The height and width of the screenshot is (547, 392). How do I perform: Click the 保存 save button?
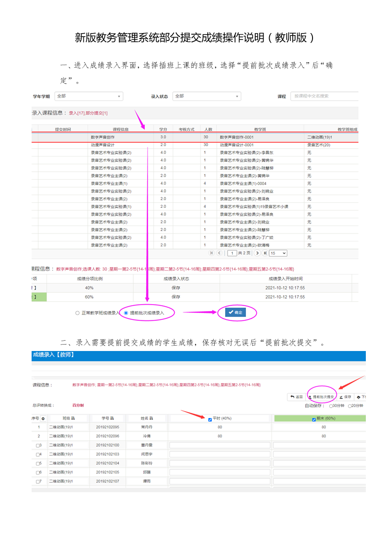[345, 396]
